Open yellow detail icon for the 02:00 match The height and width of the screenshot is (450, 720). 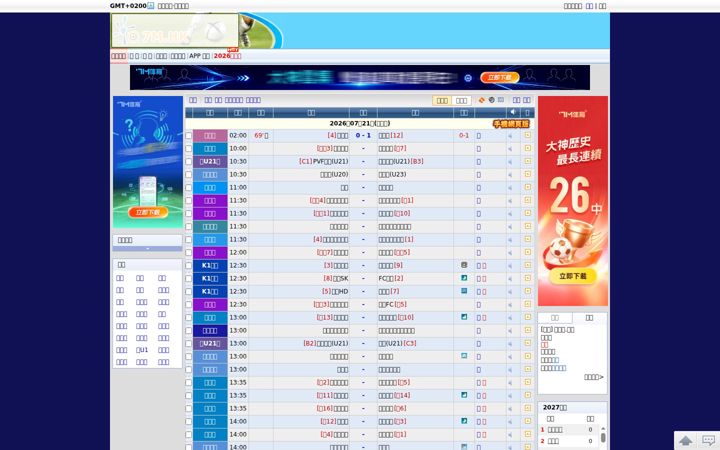[x=528, y=135]
